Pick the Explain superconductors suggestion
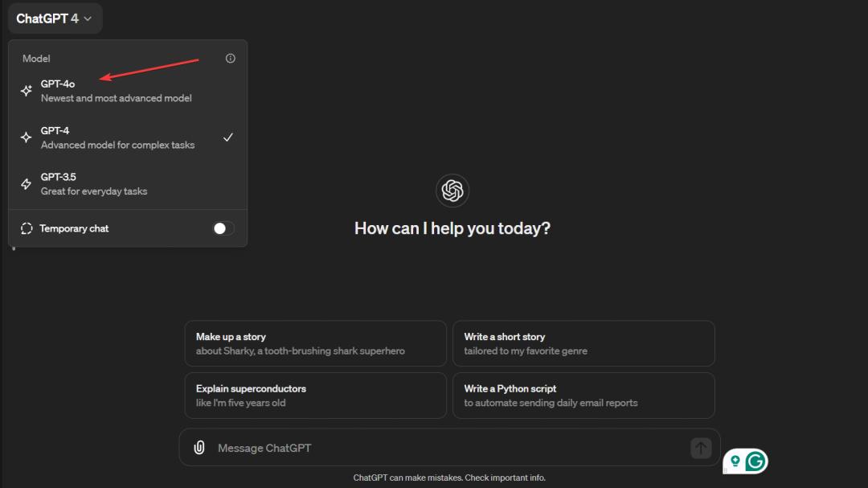The image size is (868, 488). click(x=315, y=395)
